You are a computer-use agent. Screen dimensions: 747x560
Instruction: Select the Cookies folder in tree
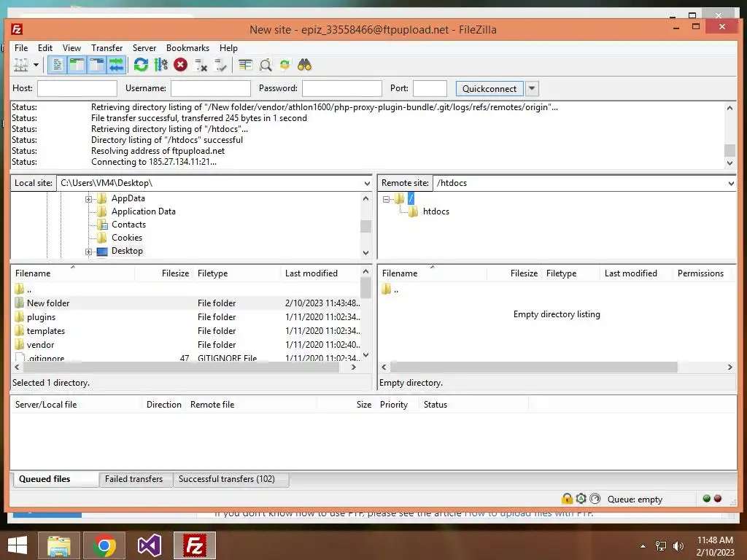pyautogui.click(x=127, y=238)
